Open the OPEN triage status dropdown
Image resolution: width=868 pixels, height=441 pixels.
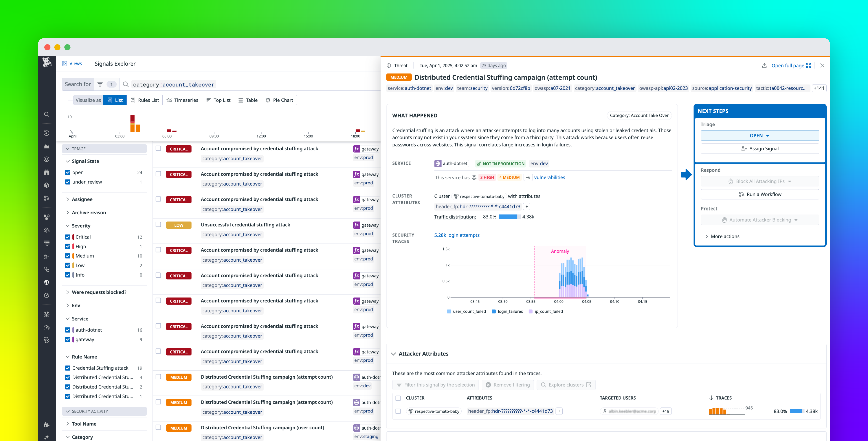pyautogui.click(x=759, y=135)
